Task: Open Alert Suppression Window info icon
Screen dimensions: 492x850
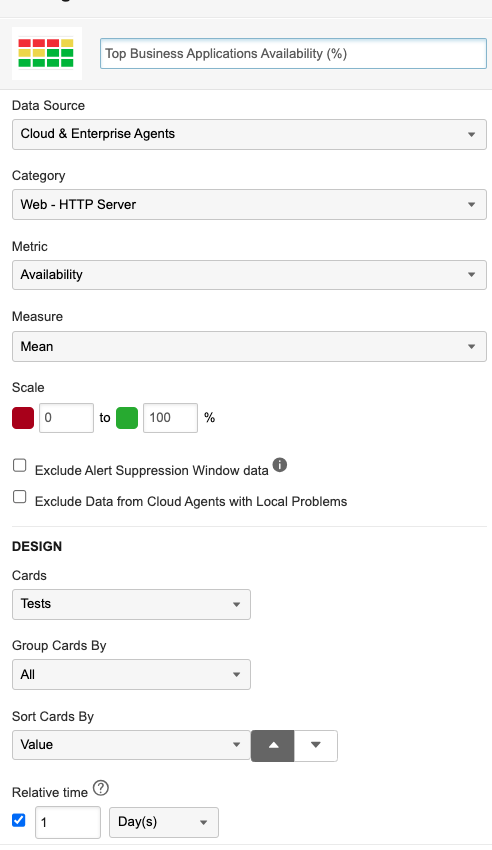Action: click(x=280, y=465)
